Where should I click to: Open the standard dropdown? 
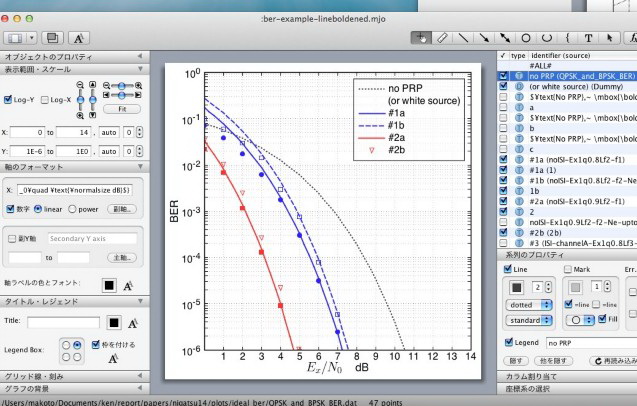click(529, 320)
